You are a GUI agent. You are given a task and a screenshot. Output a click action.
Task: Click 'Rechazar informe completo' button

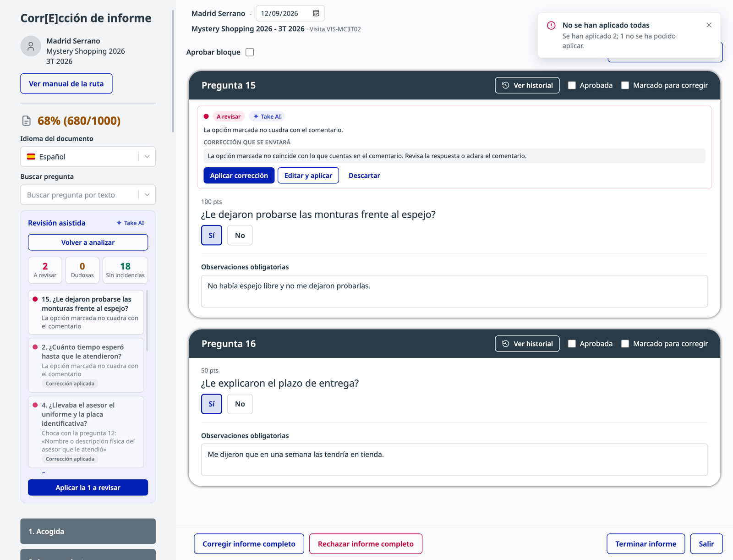(366, 544)
